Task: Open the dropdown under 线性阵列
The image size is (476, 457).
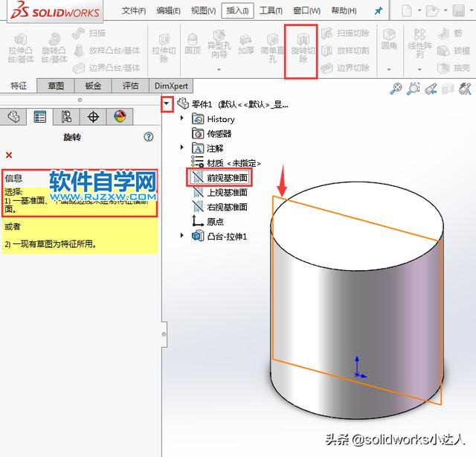Action: point(419,69)
